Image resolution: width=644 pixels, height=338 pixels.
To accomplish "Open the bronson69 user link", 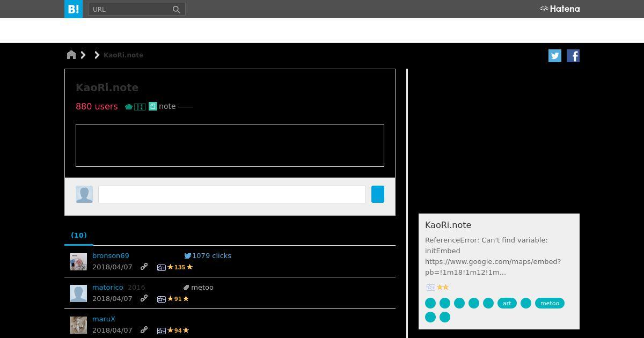I will (111, 256).
